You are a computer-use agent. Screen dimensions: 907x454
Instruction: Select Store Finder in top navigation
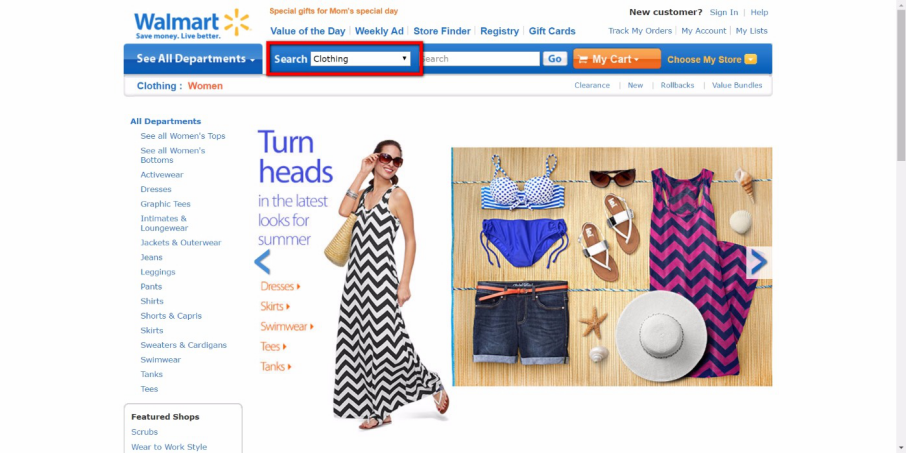(442, 31)
